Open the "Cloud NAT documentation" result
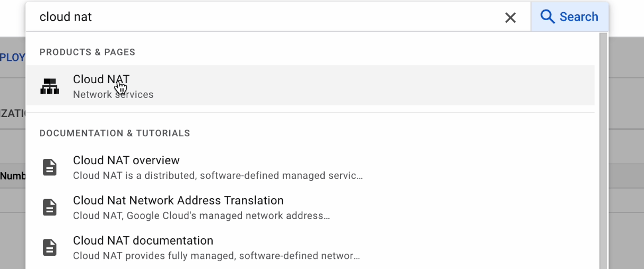The height and width of the screenshot is (269, 644). pos(143,241)
